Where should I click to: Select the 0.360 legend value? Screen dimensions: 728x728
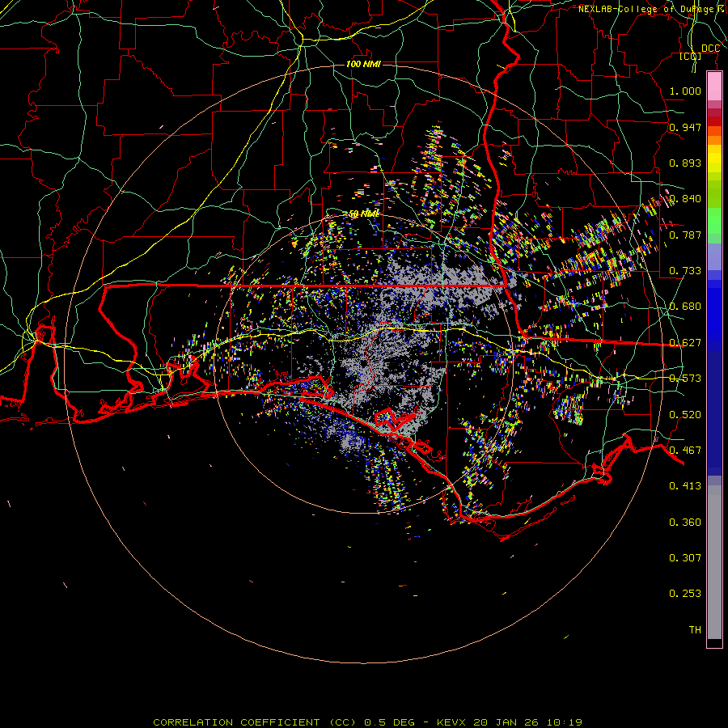[x=685, y=523]
